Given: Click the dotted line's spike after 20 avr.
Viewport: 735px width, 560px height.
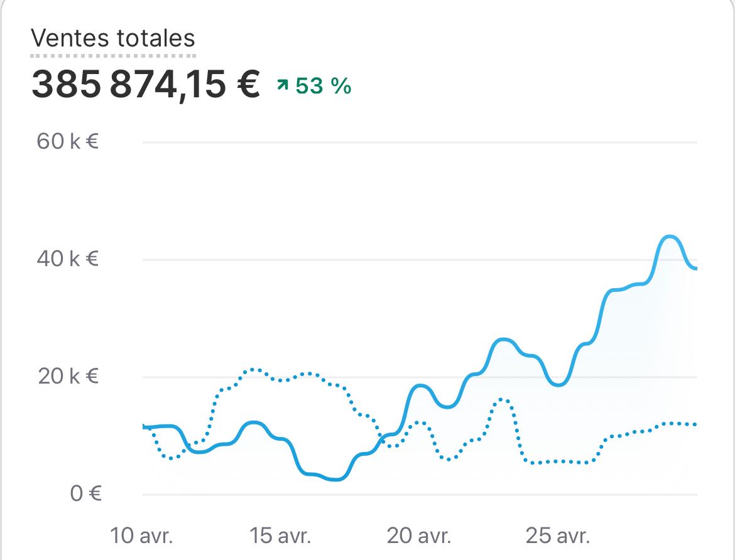Looking at the screenshot, I should tap(502, 399).
